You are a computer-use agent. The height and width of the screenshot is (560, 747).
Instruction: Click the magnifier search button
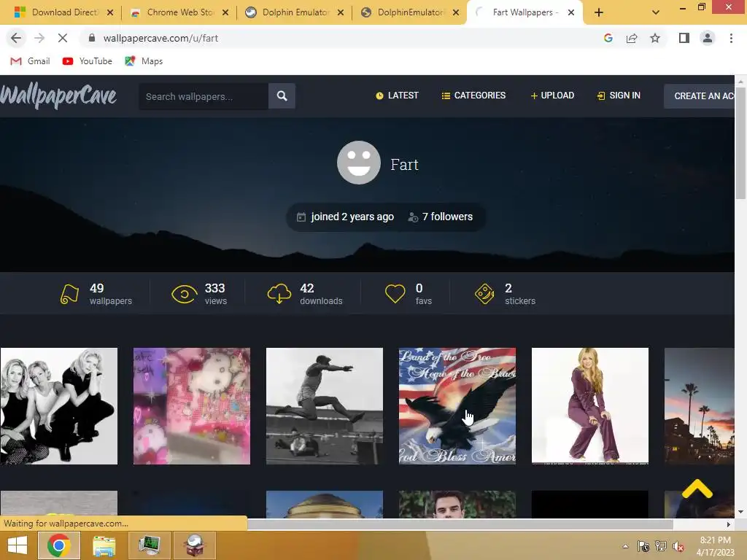(x=282, y=96)
